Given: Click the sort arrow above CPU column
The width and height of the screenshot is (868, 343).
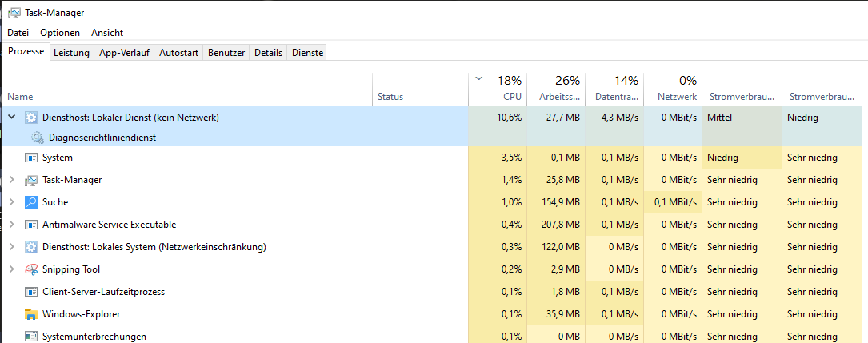Looking at the screenshot, I should [479, 78].
